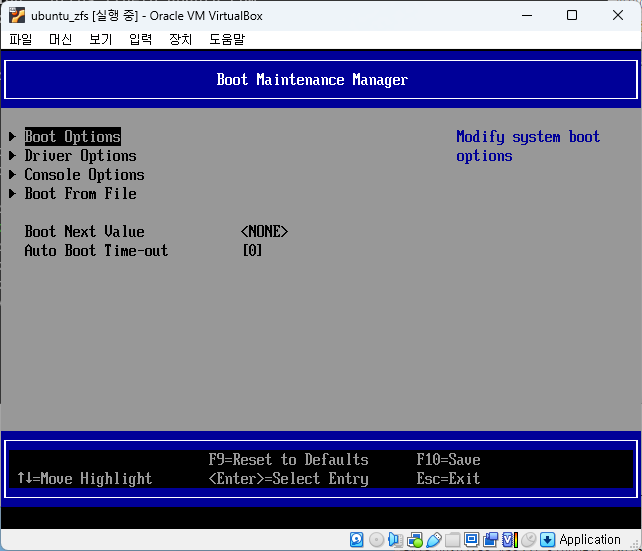Open the 도움말 menu
Viewport: 642px width, 551px height.
tap(226, 39)
